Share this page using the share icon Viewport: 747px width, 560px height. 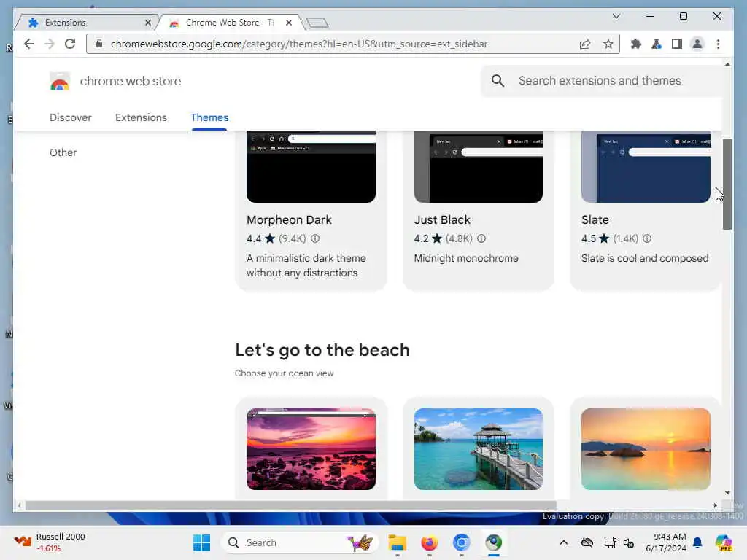[x=585, y=44]
